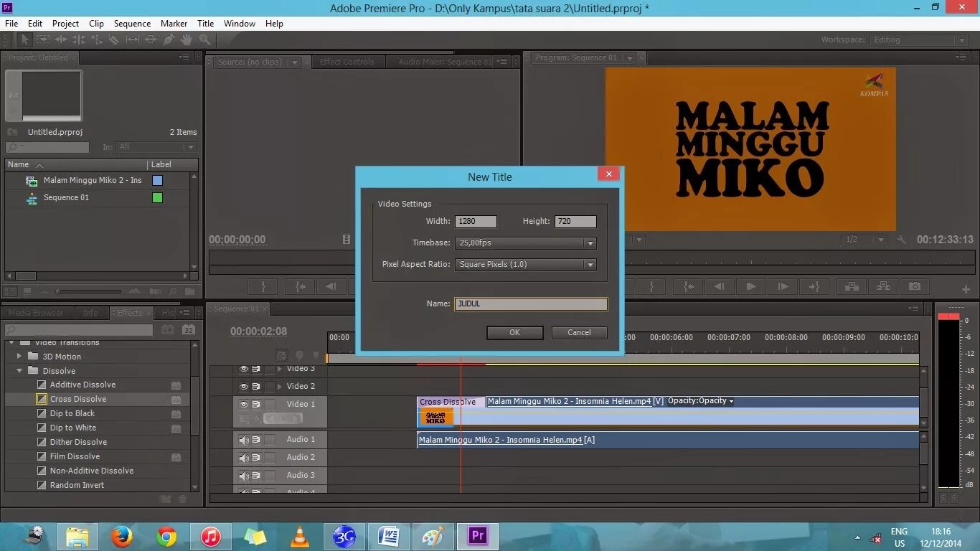The width and height of the screenshot is (980, 551).
Task: Click the Name field containing JUDUL
Action: point(531,304)
